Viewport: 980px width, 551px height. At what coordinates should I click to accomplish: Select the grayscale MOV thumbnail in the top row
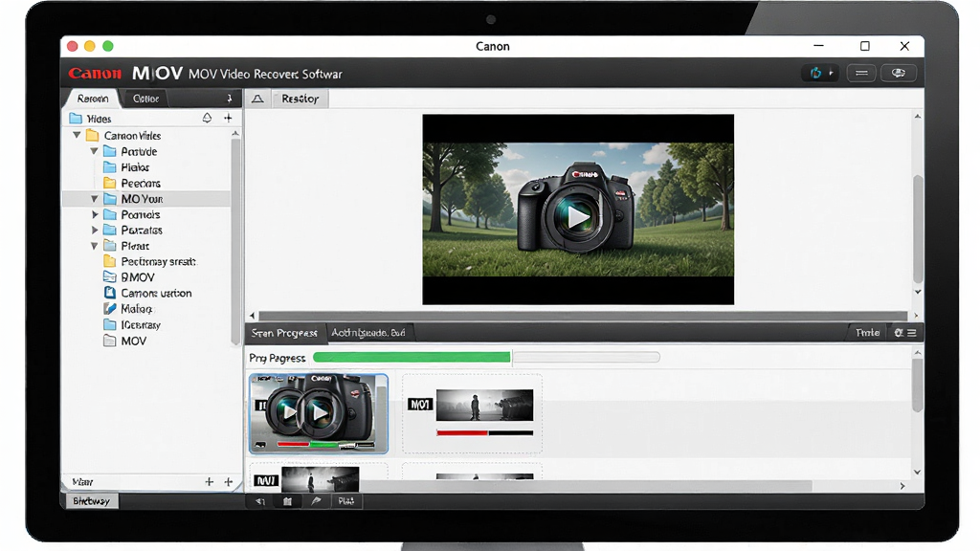[x=472, y=413]
